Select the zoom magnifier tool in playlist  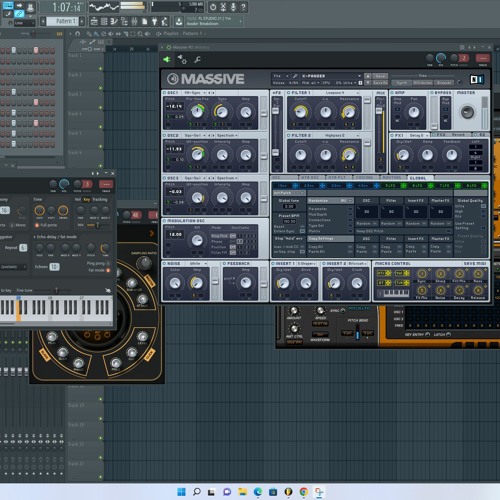tap(140, 34)
